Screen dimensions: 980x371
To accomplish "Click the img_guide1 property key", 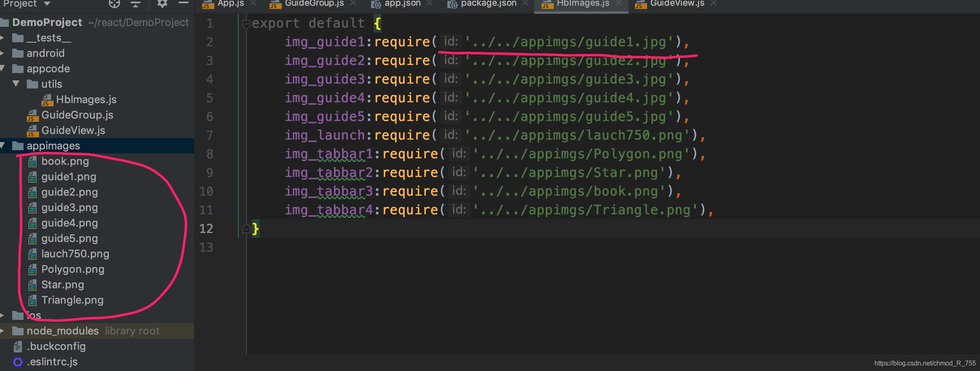I will pos(325,42).
